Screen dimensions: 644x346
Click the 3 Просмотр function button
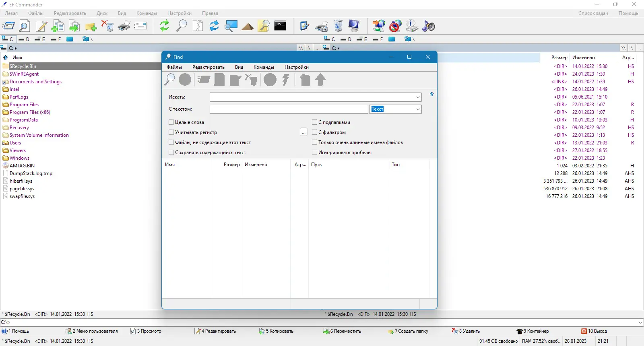(x=146, y=331)
